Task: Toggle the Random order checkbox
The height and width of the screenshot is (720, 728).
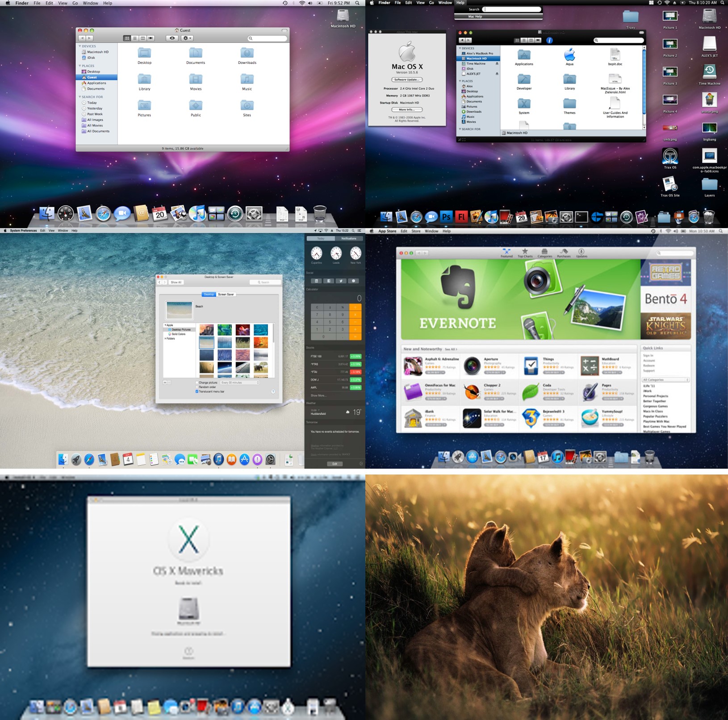Action: click(197, 387)
